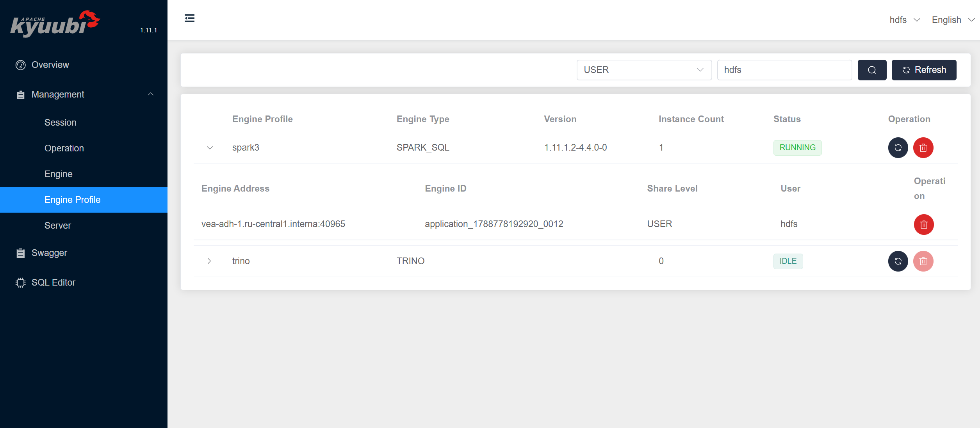Click the trino delete trash icon

pos(923,261)
